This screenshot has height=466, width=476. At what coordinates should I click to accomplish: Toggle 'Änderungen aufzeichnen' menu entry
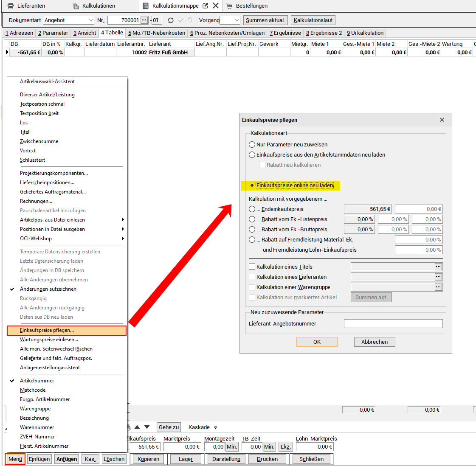tap(67, 289)
